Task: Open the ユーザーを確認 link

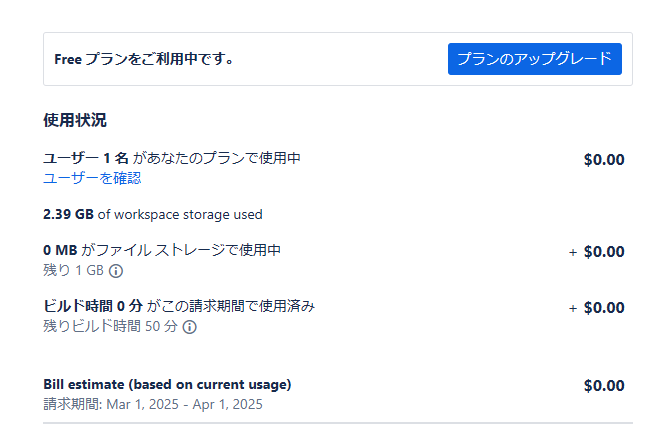Action: pyautogui.click(x=92, y=178)
